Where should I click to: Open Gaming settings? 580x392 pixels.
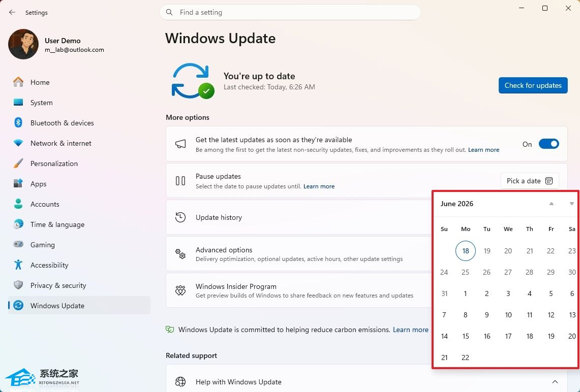pyautogui.click(x=79, y=245)
